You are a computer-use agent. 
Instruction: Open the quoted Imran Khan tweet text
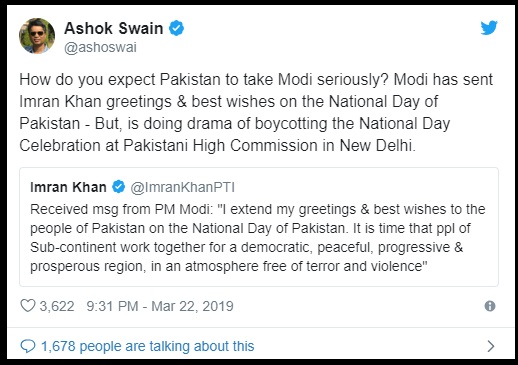tap(258, 238)
